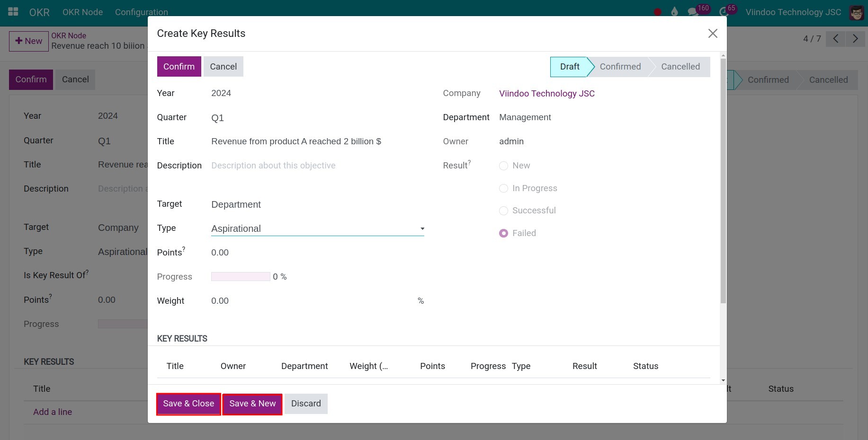This screenshot has width=868, height=440.
Task: Sort by Owner column header in dialog
Action: click(233, 366)
